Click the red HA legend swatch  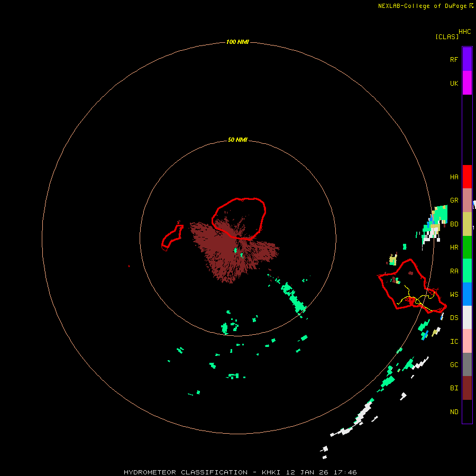coord(467,177)
